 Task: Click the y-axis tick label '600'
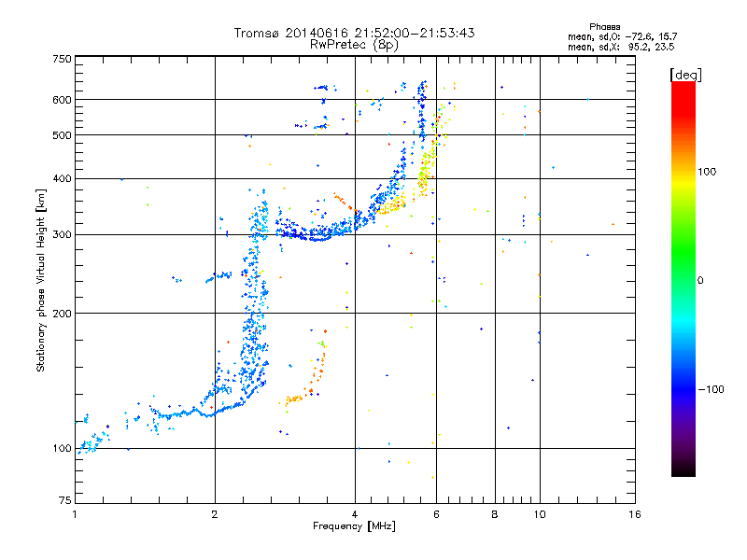[x=62, y=100]
